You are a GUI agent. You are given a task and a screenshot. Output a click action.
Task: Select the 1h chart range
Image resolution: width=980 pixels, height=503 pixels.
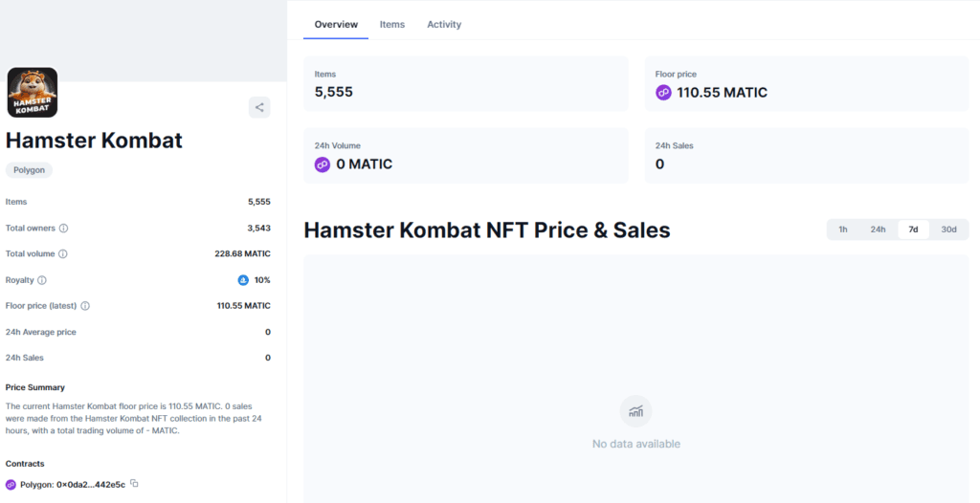842,230
